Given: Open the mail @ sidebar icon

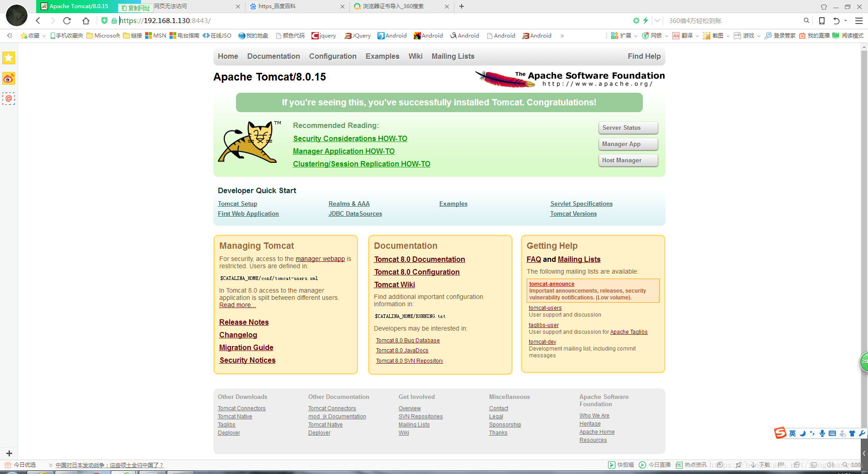Looking at the screenshot, I should [x=9, y=99].
